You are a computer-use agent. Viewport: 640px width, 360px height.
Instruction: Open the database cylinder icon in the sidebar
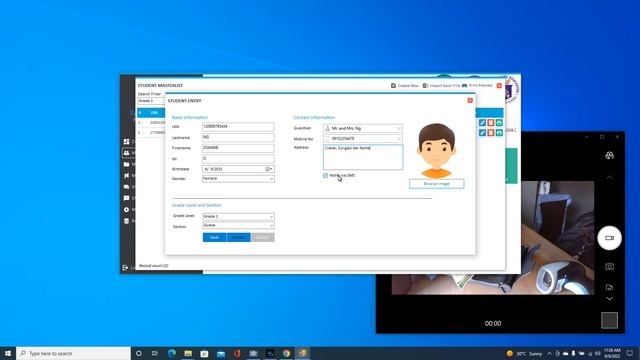pyautogui.click(x=127, y=221)
